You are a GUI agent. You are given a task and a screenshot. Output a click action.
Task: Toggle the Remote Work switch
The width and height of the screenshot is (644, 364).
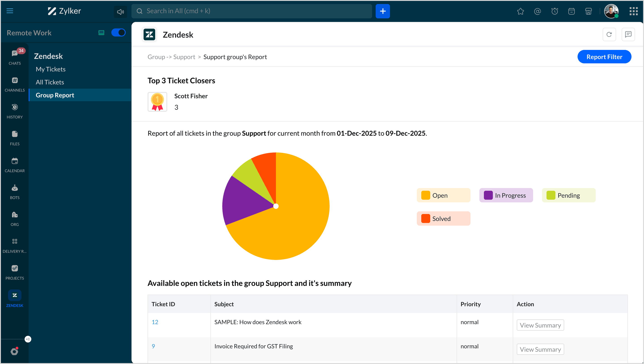click(118, 32)
